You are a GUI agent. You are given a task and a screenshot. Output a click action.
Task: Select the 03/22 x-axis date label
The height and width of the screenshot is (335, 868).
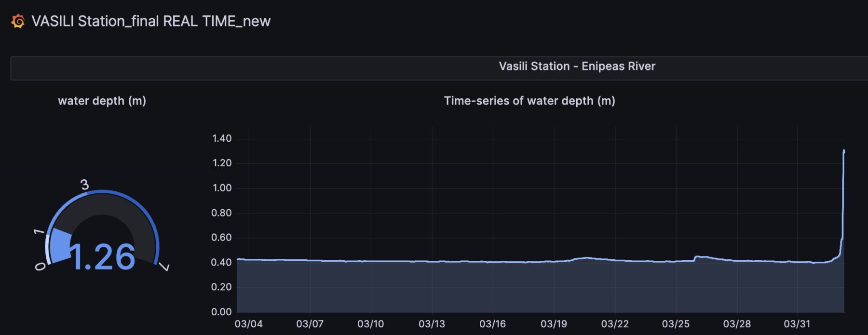pyautogui.click(x=614, y=324)
